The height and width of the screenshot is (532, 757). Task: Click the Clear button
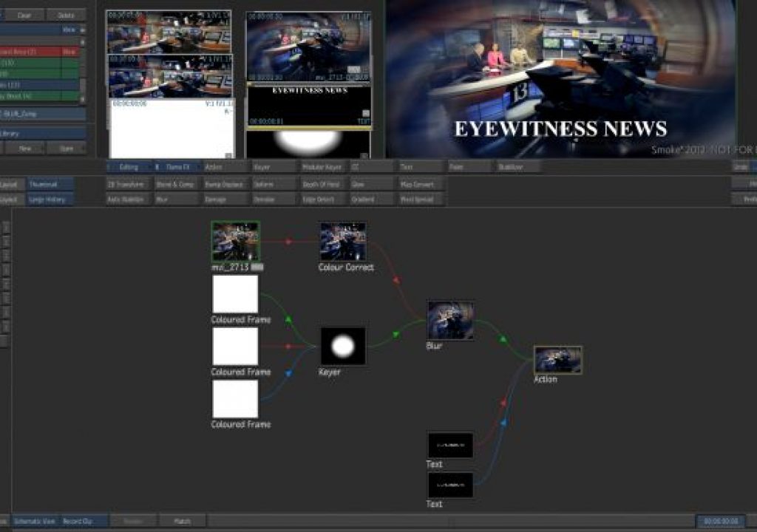[x=24, y=15]
